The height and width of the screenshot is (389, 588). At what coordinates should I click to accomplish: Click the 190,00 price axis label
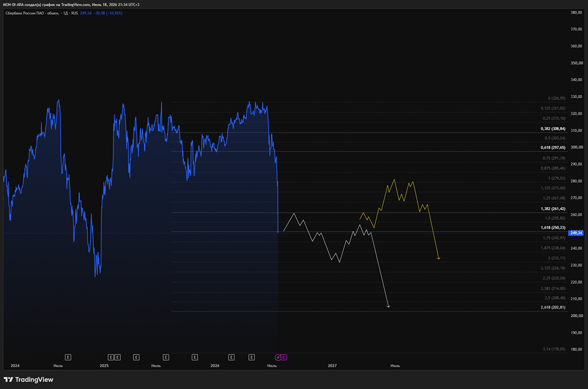tap(576, 333)
